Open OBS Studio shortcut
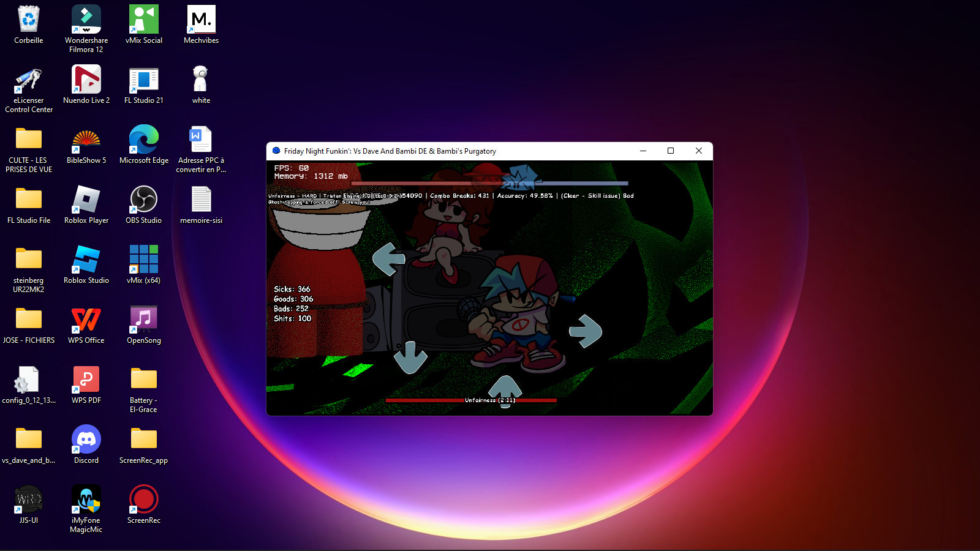 (x=144, y=206)
